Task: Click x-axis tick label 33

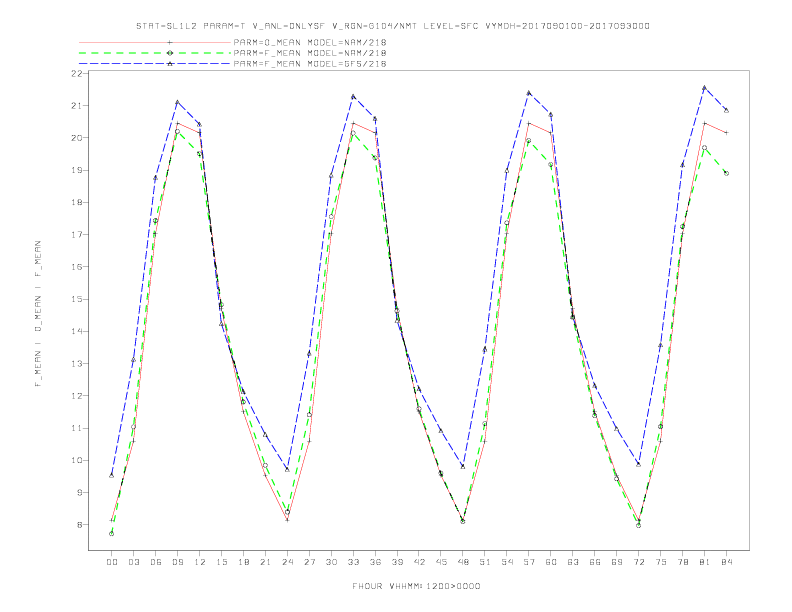Action: pyautogui.click(x=353, y=562)
